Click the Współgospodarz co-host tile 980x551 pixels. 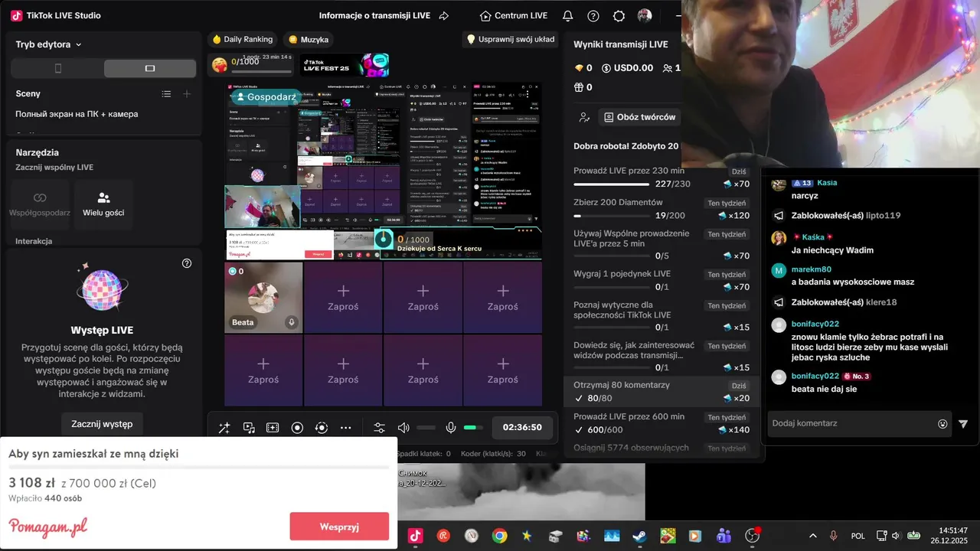pyautogui.click(x=40, y=204)
